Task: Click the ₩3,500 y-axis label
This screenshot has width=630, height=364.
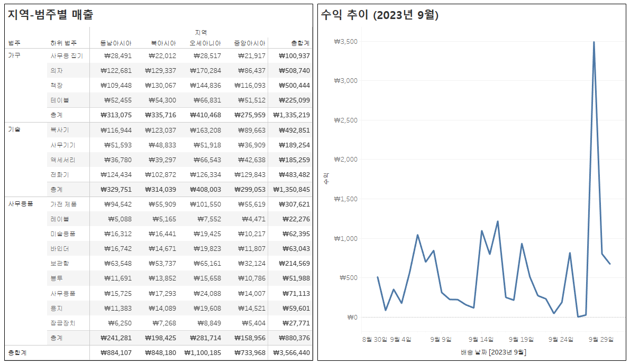Action: (345, 41)
